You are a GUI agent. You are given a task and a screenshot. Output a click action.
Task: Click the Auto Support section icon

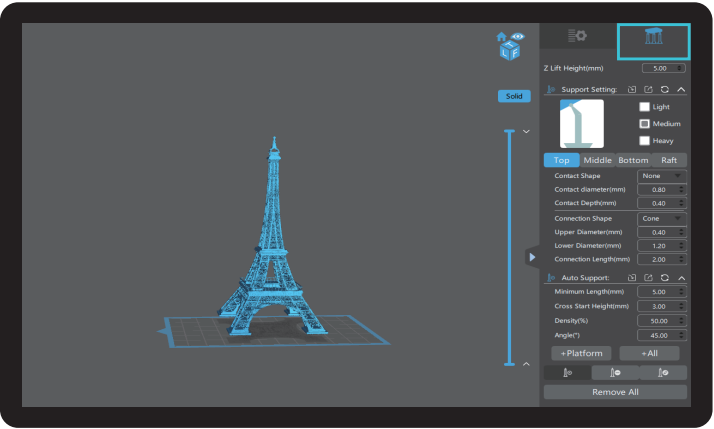(551, 277)
